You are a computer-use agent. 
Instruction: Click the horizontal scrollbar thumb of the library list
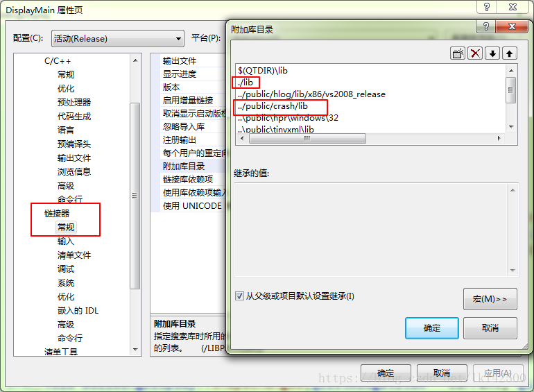coord(307,139)
